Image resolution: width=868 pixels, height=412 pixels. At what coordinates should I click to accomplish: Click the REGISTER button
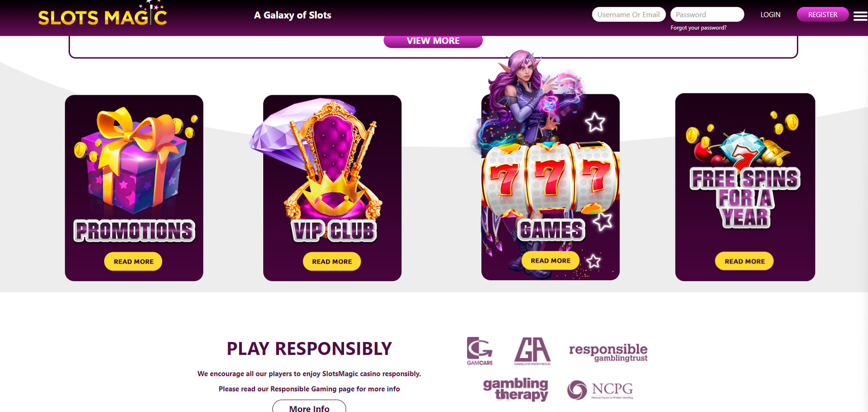(x=822, y=15)
